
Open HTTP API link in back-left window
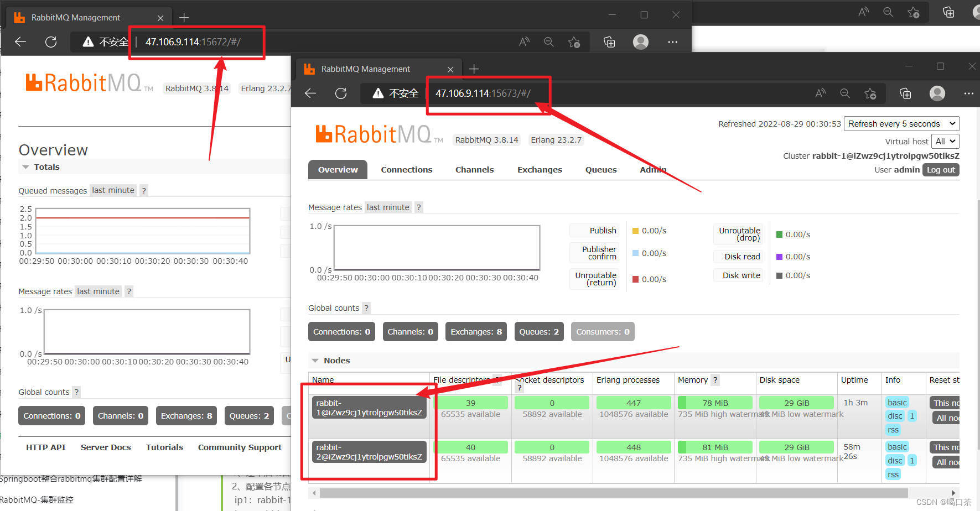[46, 447]
